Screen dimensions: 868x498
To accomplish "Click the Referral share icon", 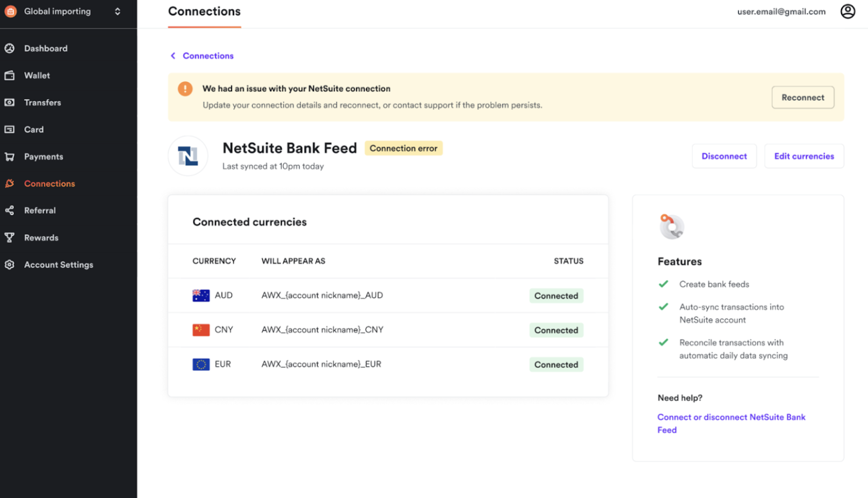I will click(10, 210).
